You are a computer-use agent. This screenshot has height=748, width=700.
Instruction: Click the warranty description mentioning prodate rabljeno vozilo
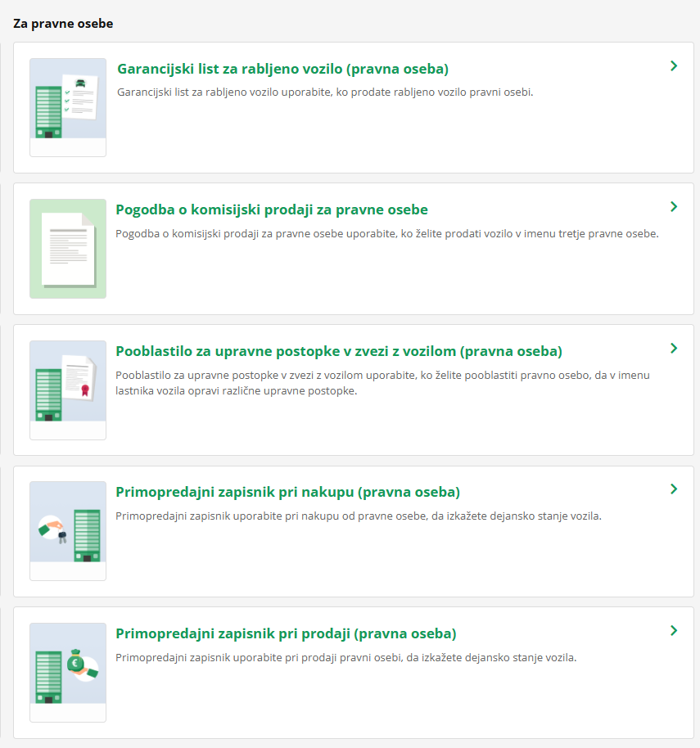click(x=325, y=92)
